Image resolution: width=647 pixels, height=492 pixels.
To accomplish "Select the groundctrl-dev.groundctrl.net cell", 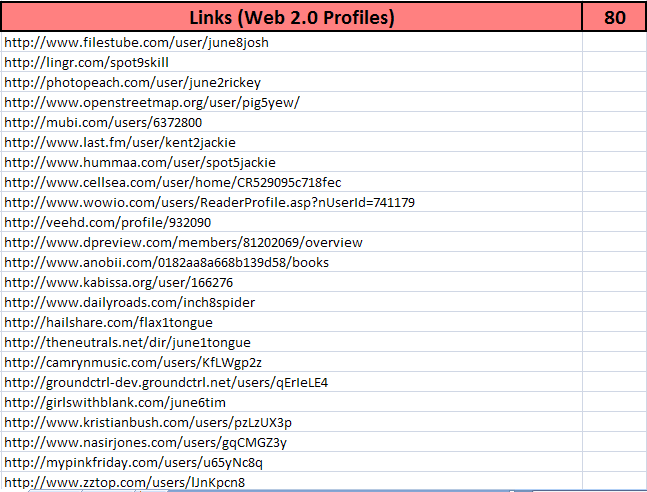I will [291, 382].
